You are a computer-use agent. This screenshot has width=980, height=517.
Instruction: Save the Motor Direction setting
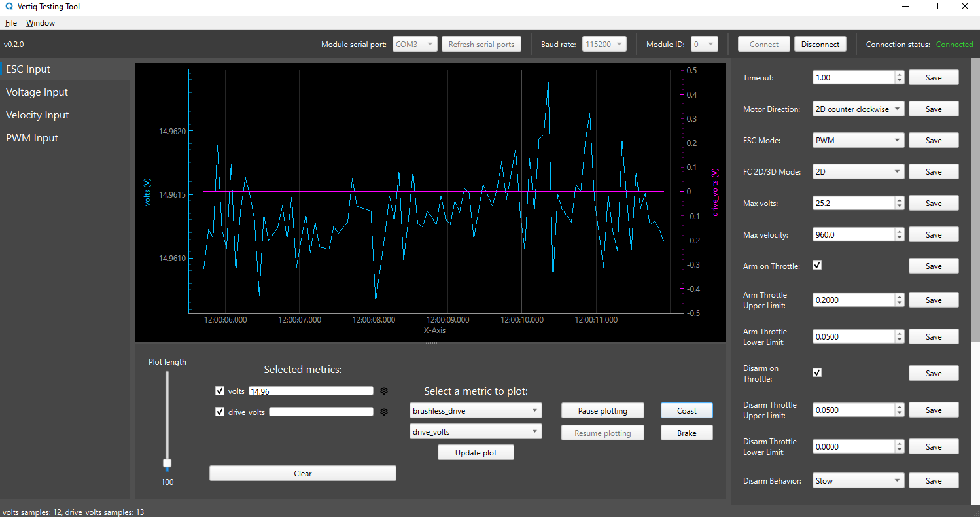pyautogui.click(x=934, y=109)
